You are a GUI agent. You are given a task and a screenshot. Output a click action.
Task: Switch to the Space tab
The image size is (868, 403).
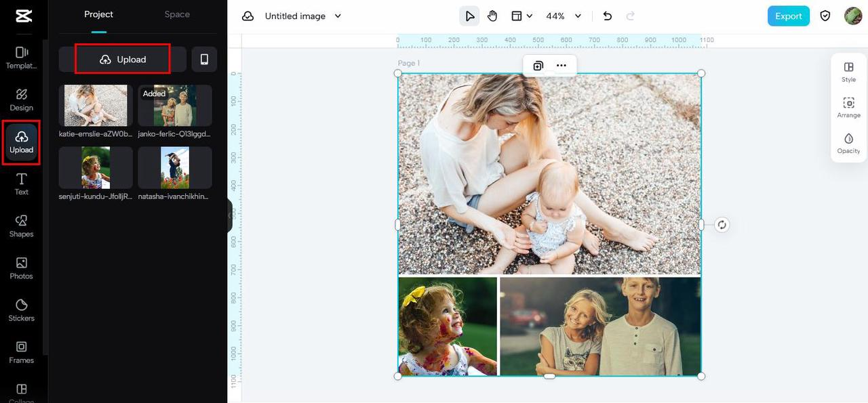[x=177, y=14]
